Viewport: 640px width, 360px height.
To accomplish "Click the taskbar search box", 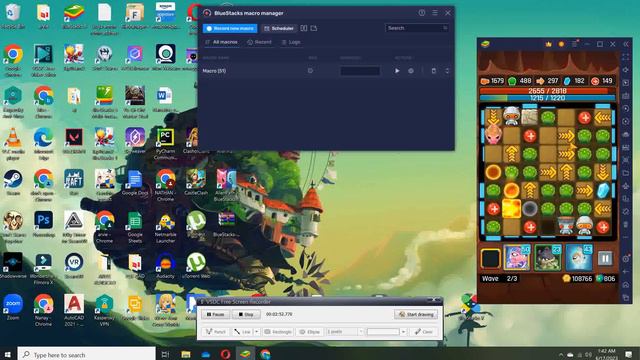I will pyautogui.click(x=87, y=354).
